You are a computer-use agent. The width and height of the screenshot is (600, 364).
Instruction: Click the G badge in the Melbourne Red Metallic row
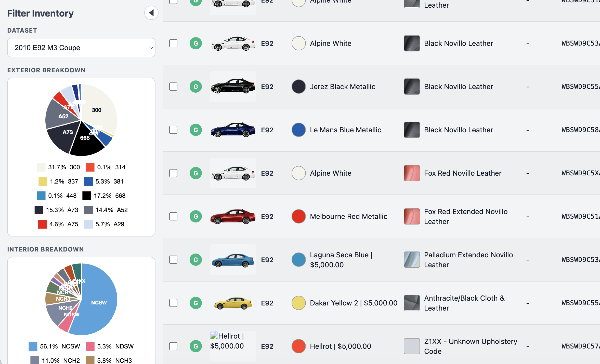pyautogui.click(x=196, y=216)
